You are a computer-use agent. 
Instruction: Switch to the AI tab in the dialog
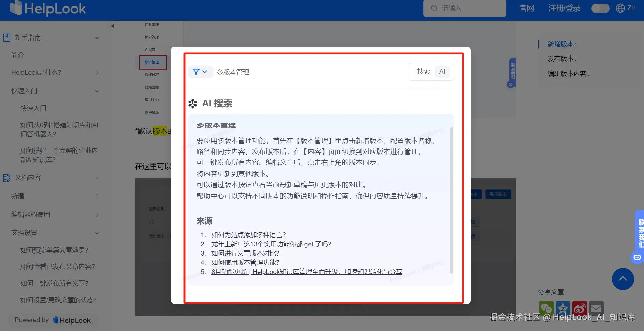point(442,72)
